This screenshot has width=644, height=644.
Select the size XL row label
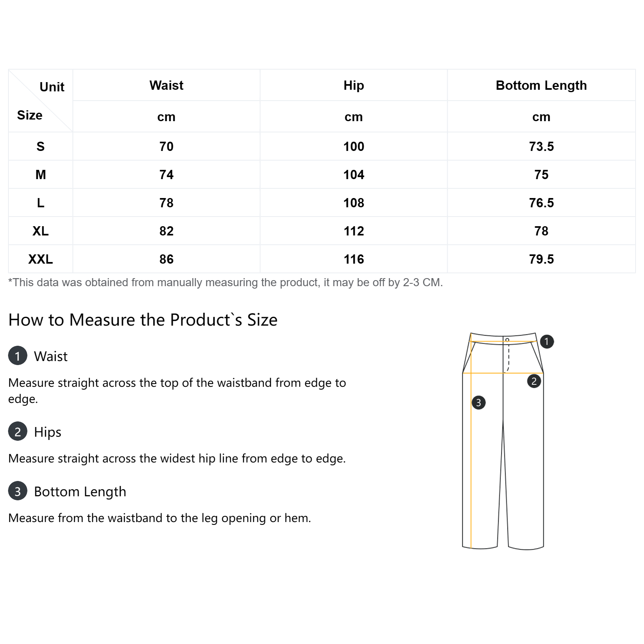coord(41,231)
